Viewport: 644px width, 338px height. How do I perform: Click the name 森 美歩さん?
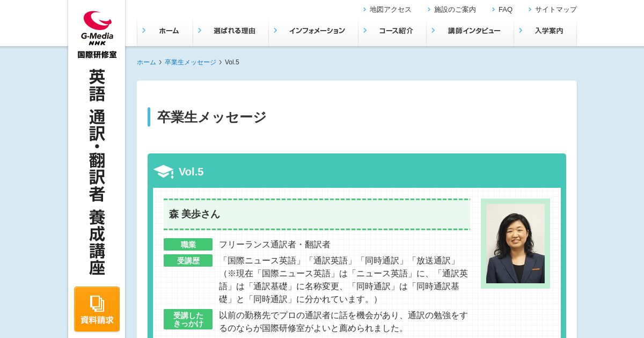(194, 214)
